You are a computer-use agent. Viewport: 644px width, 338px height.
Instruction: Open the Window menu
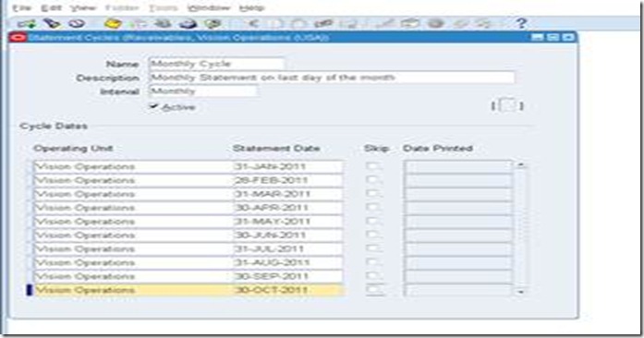pos(208,7)
